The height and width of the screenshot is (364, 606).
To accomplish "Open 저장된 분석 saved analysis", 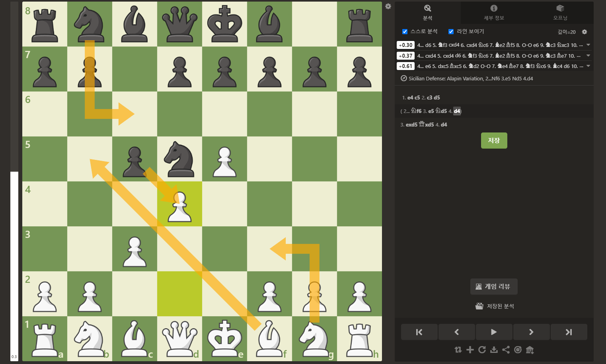I will [494, 306].
